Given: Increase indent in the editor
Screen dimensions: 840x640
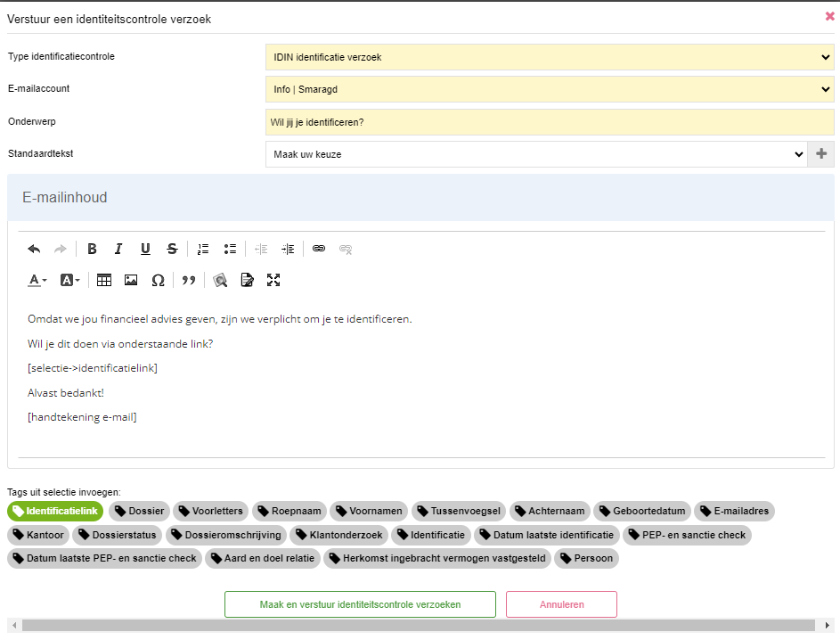Looking at the screenshot, I should (288, 249).
